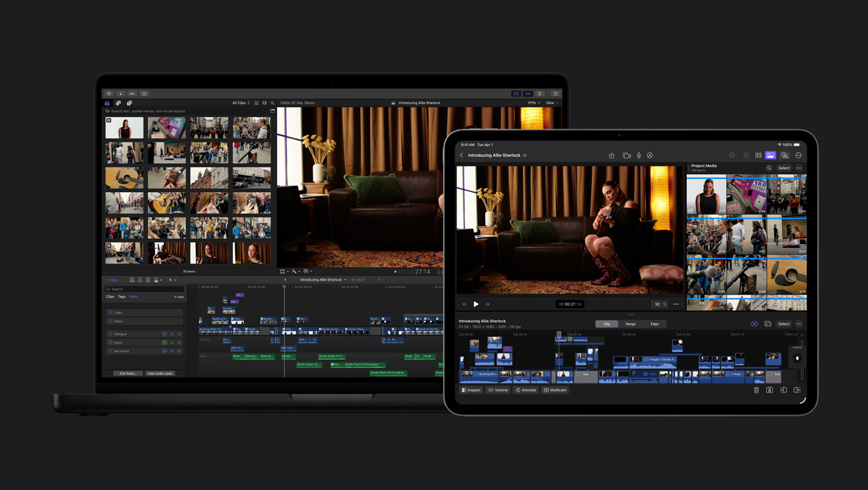This screenshot has height=490, width=868.
Task: Select the Range tab on the iPad
Action: [x=630, y=323]
